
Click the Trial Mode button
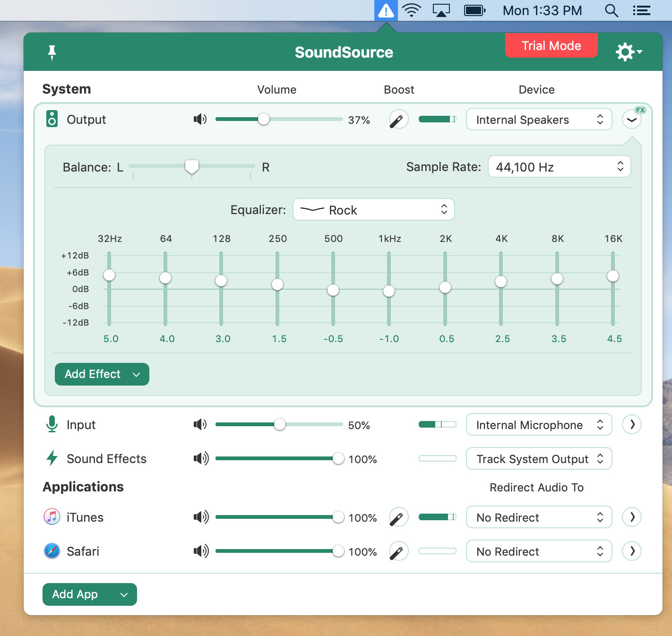tap(551, 45)
